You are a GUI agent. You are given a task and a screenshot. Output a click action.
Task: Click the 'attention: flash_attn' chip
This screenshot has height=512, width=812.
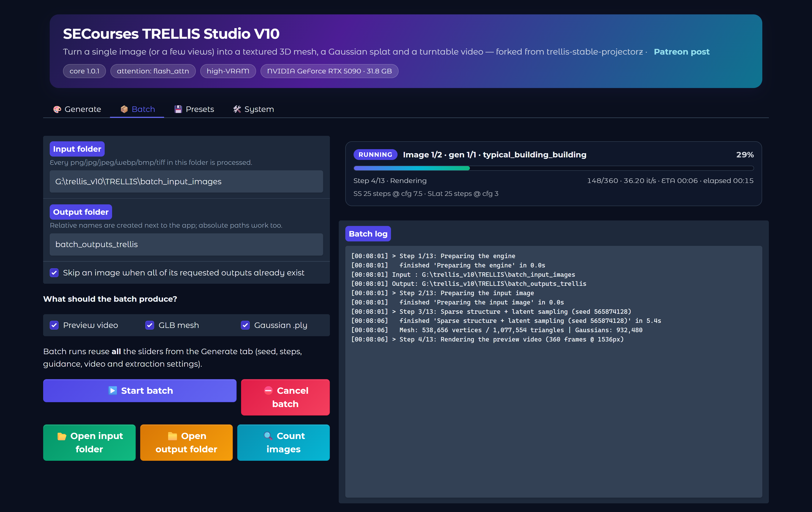[x=153, y=71]
